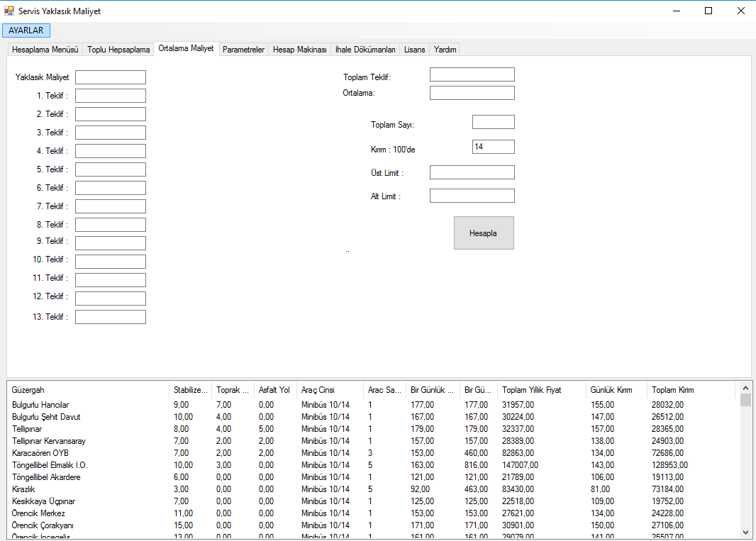Screen dimensions: 756x541
Task: Select the 3. Teklif text field
Action: (x=111, y=133)
